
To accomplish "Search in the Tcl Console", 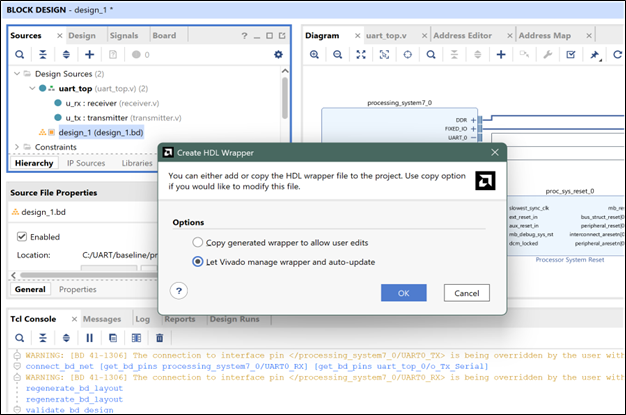I will point(19,338).
